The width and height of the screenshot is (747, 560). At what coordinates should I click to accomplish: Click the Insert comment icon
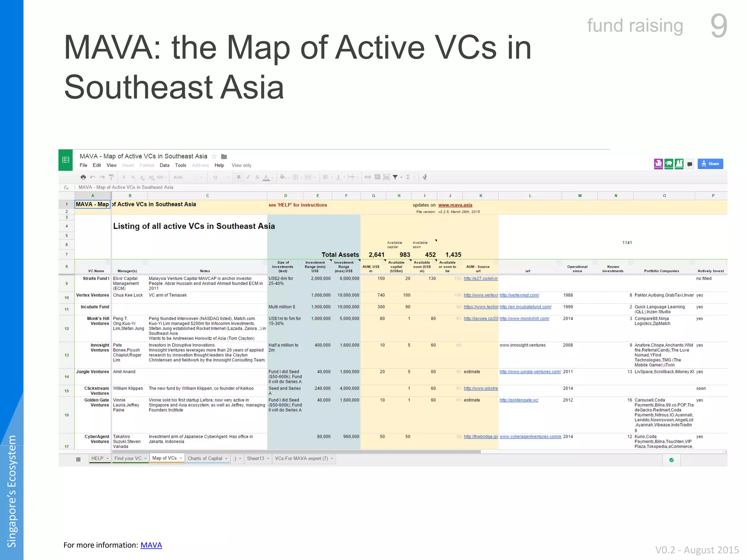[x=377, y=177]
